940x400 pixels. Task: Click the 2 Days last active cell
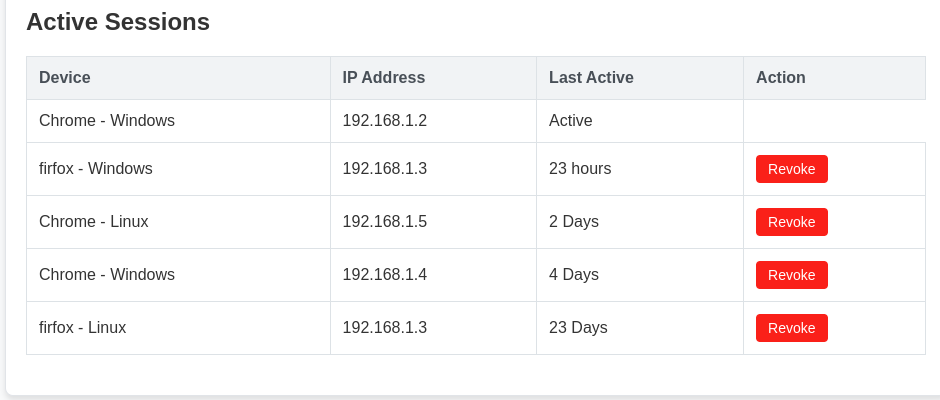tap(574, 222)
